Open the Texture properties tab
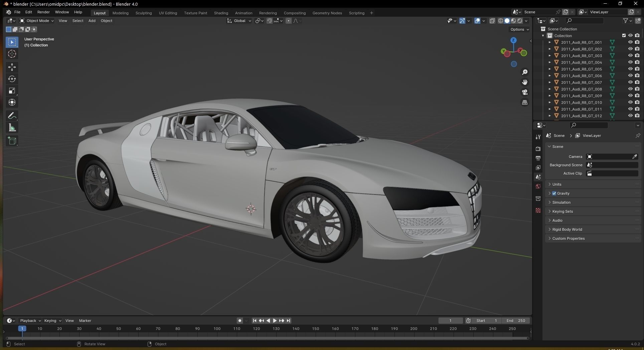Image resolution: width=644 pixels, height=350 pixels. (x=538, y=210)
